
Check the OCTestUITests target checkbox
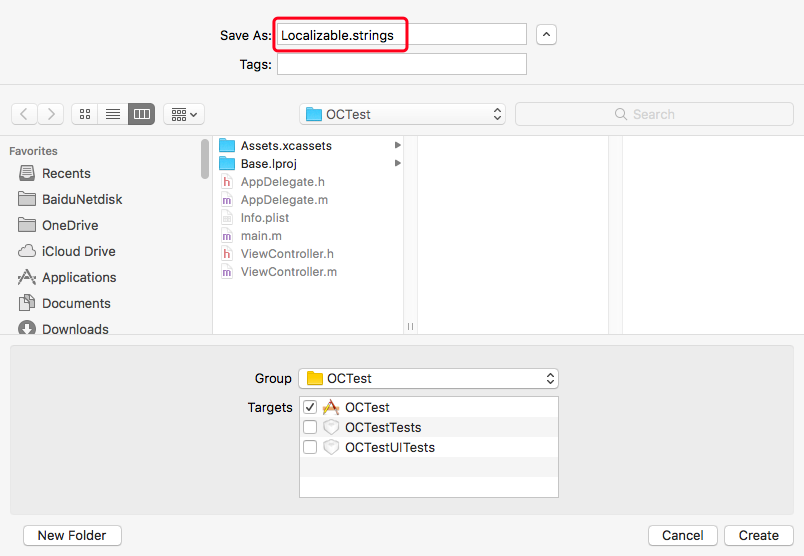tap(310, 447)
